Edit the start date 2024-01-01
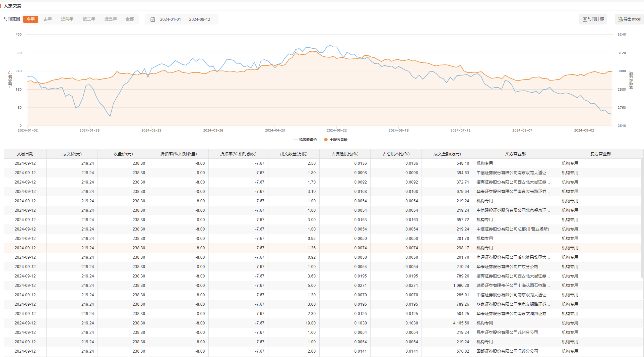 coord(170,19)
